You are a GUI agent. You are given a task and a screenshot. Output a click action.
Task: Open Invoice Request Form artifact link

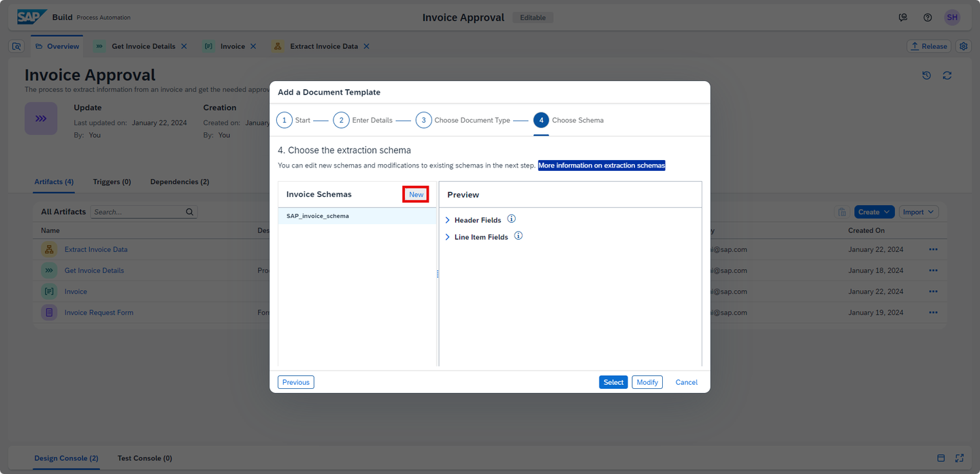(99, 313)
